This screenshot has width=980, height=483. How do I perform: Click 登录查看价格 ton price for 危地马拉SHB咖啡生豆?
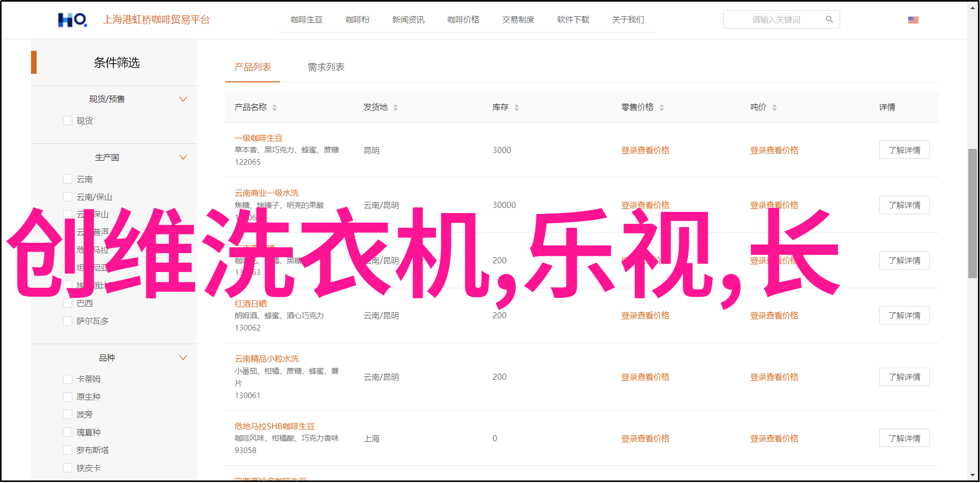click(774, 438)
